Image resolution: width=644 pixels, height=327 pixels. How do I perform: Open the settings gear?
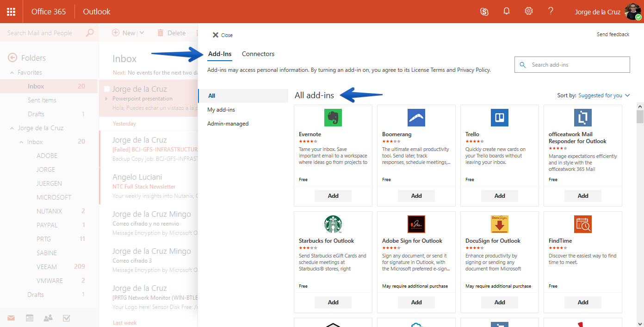coord(529,12)
